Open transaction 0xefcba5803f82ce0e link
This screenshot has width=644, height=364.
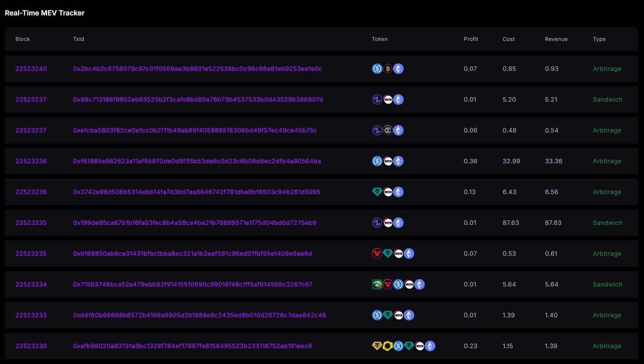(195, 130)
